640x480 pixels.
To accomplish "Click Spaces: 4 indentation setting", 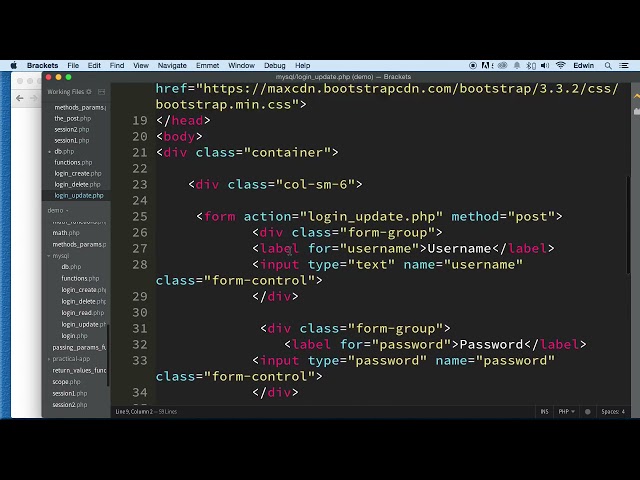I will (x=613, y=412).
